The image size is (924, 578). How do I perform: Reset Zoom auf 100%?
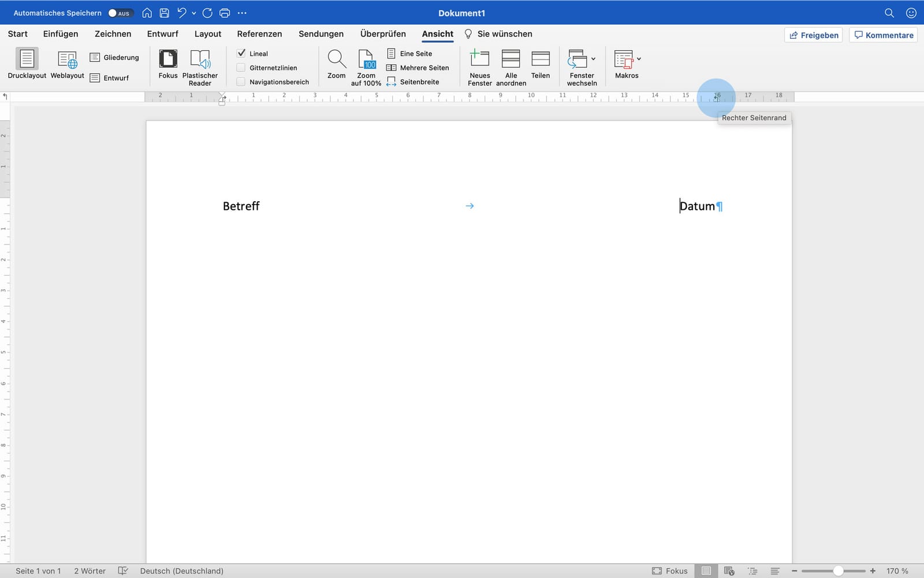click(366, 68)
